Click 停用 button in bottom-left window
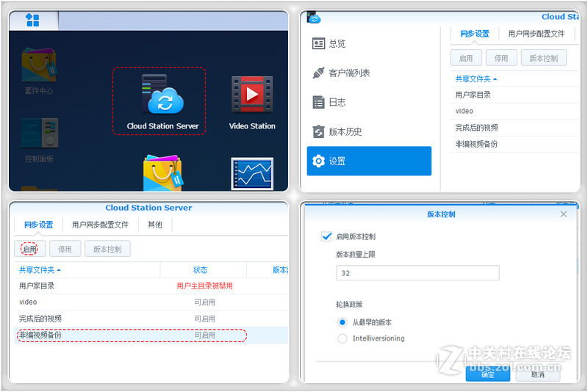 coord(65,249)
